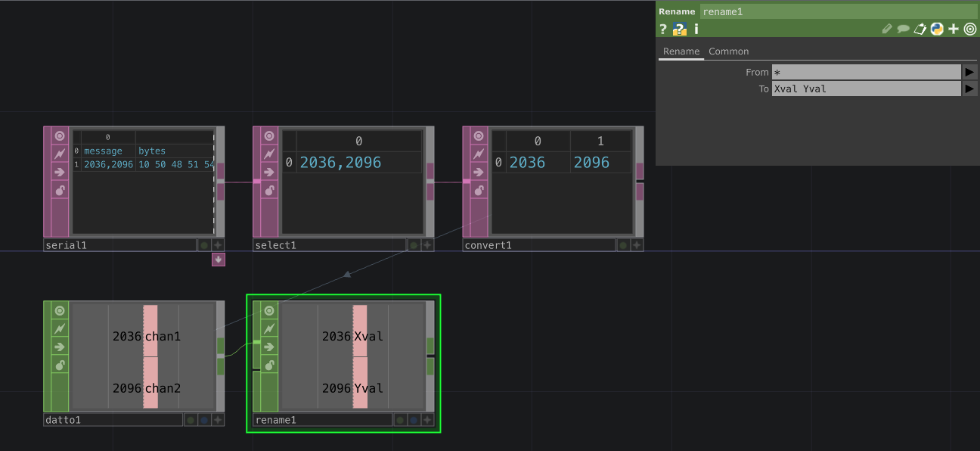Click the question mark help icon in Rename dialog
Screen dimensions: 980x451
click(663, 29)
